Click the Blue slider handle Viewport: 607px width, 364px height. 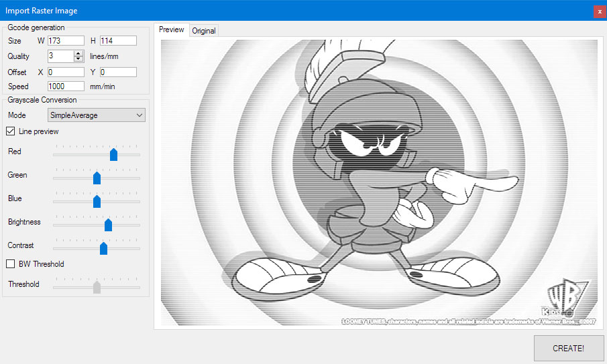[97, 202]
